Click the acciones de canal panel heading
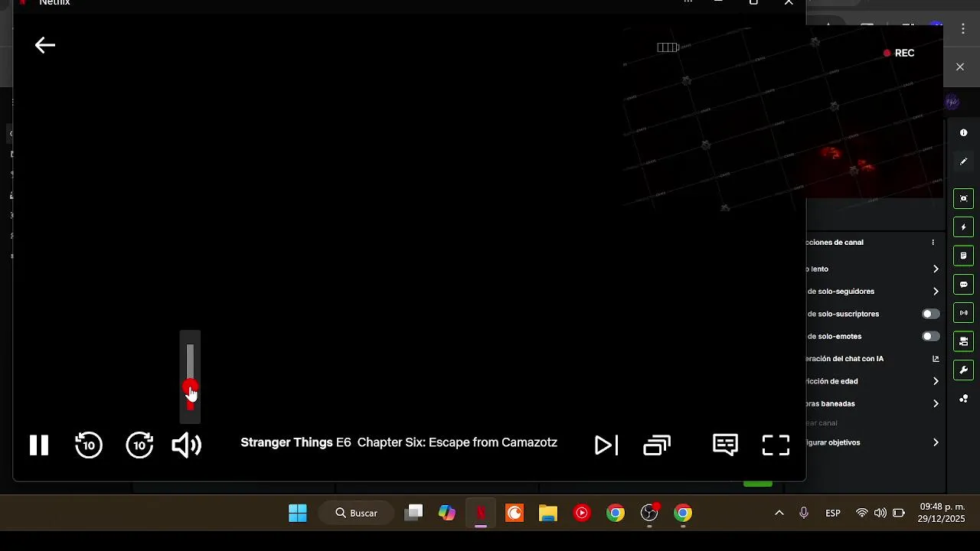980x551 pixels. (835, 243)
